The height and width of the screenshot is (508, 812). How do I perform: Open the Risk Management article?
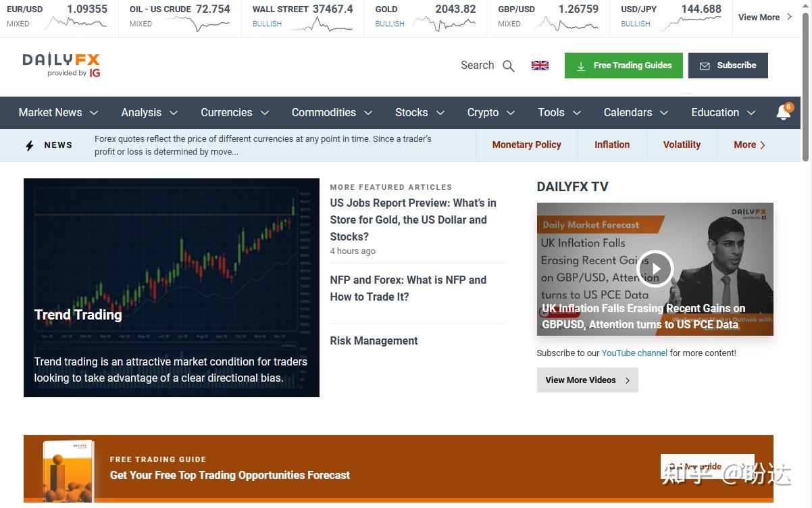[374, 341]
